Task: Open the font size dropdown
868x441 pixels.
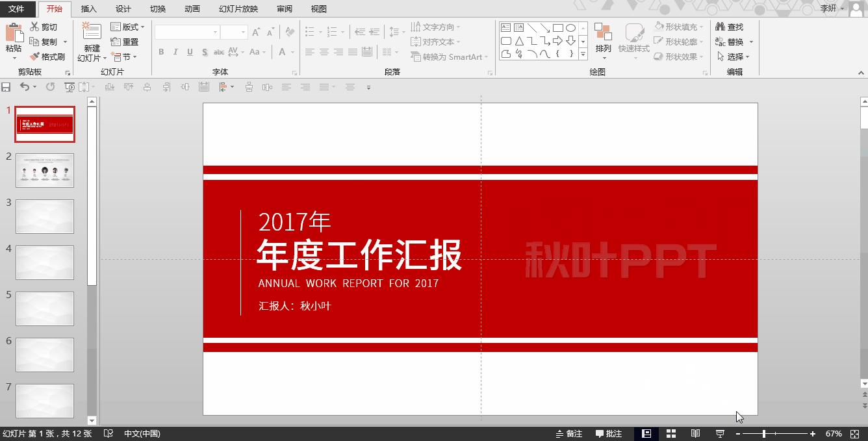Action: click(244, 31)
